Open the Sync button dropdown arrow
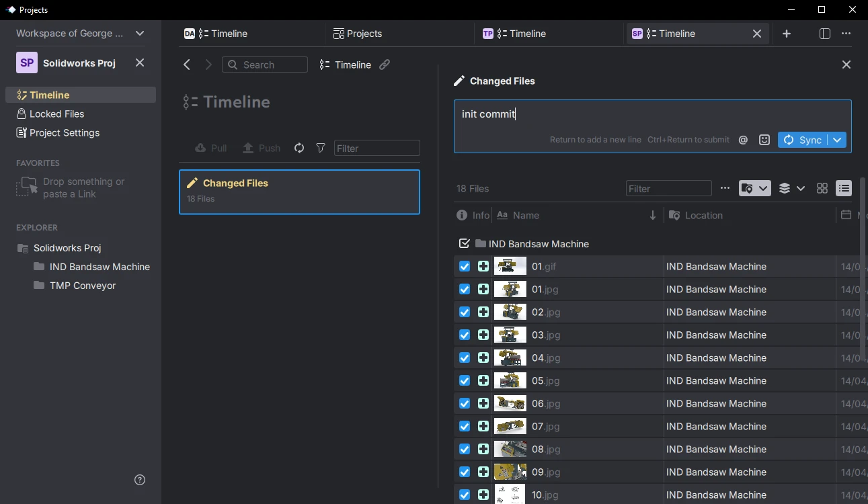The image size is (868, 504). click(x=837, y=140)
